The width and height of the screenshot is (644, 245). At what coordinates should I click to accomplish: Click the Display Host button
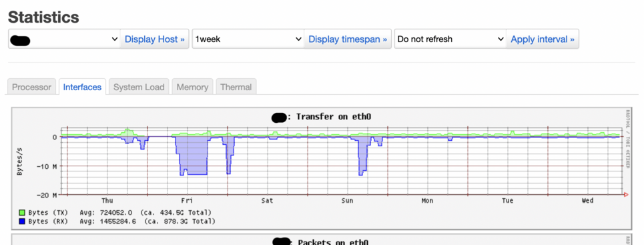[154, 39]
